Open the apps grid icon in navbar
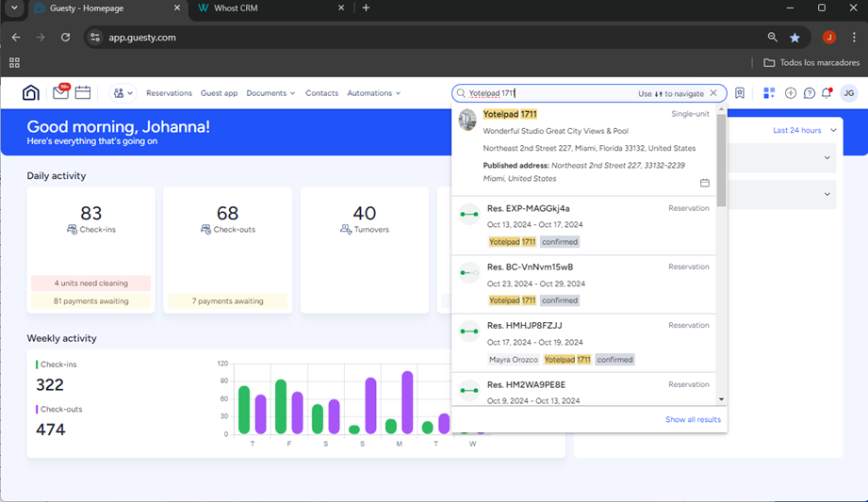Image resolution: width=868 pixels, height=502 pixels. 769,93
